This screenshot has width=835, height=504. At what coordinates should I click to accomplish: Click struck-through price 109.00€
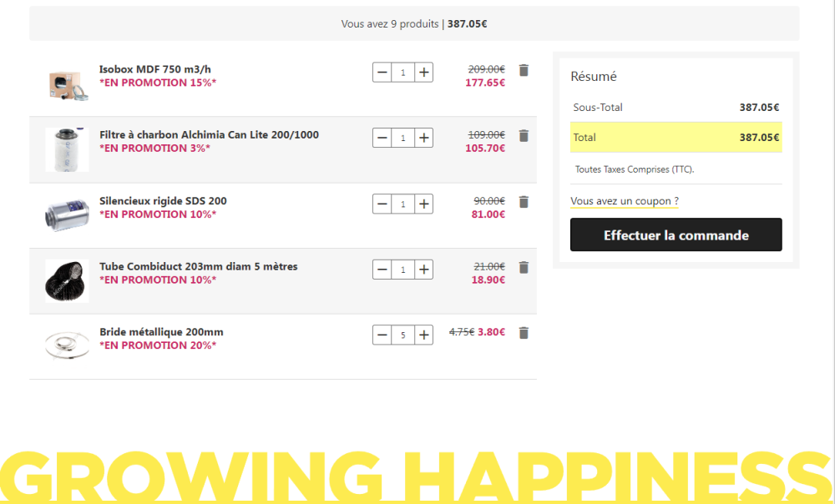coord(487,134)
